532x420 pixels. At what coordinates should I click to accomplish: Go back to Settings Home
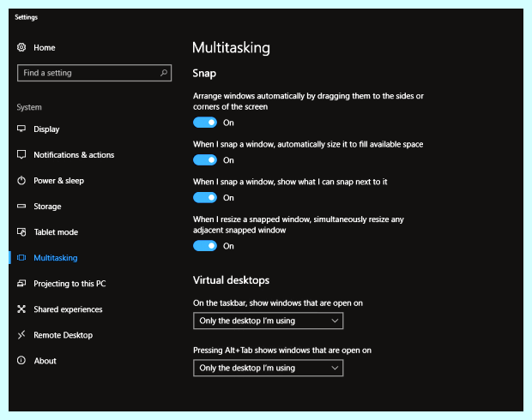(x=45, y=48)
